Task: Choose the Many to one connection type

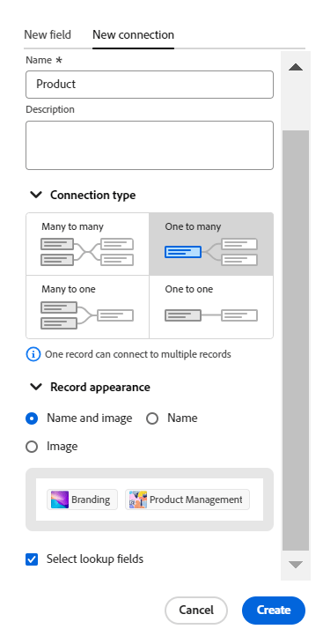Action: tap(87, 307)
